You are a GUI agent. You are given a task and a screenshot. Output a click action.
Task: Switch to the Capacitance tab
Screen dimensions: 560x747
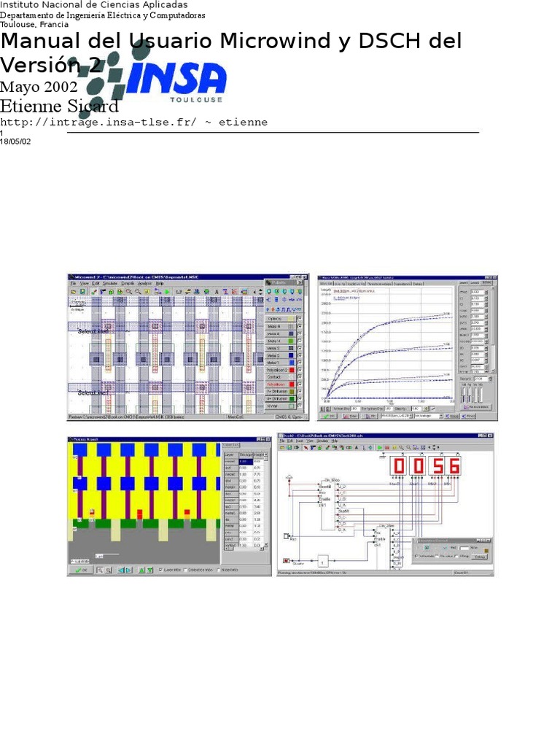pos(402,284)
